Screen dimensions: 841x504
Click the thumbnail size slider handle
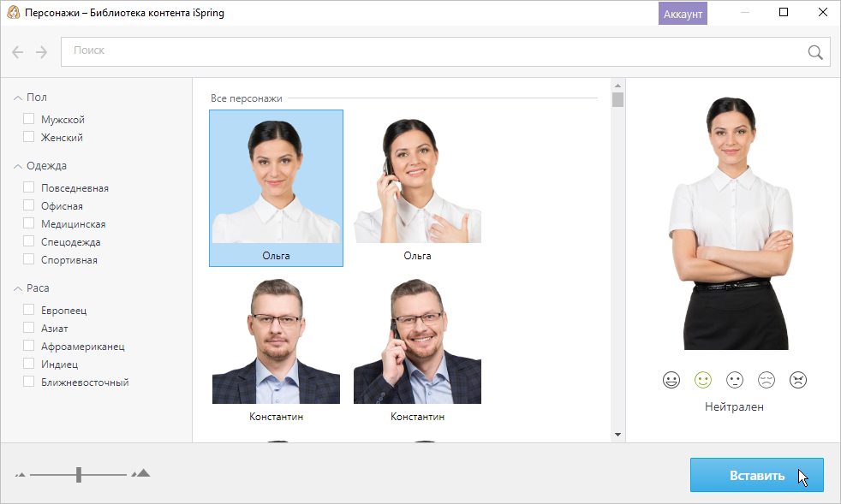79,475
